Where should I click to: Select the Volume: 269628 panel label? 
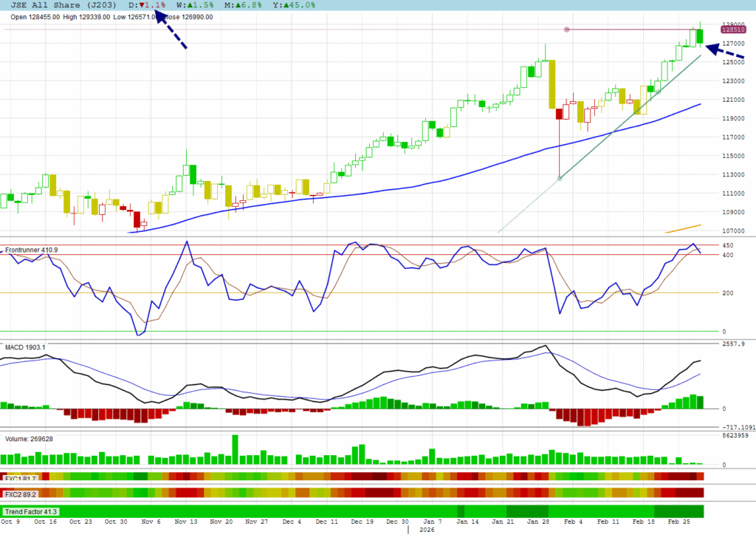coord(30,438)
